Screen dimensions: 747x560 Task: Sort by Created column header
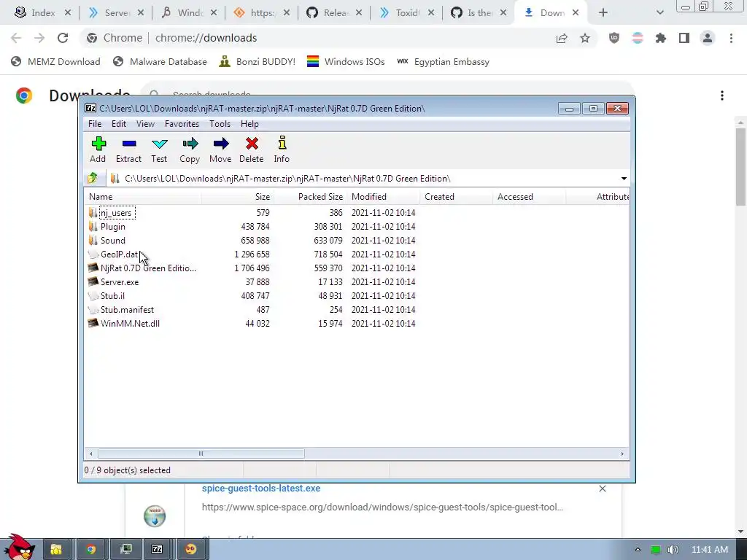click(456, 197)
